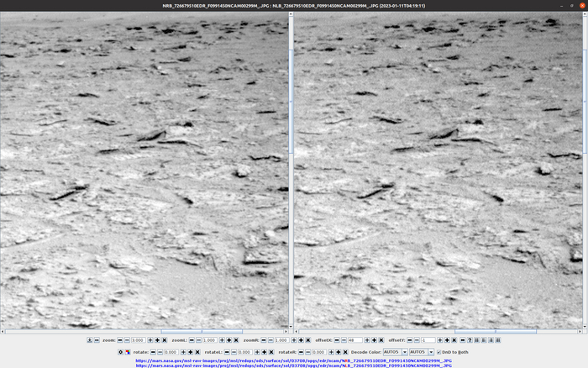Click the right image pane horizontal scrollbar thumb
The image size is (588, 368).
click(x=496, y=332)
